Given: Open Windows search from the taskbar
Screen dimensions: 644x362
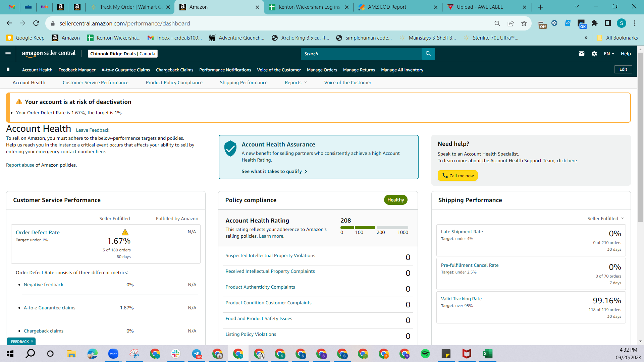Looking at the screenshot, I should point(30,354).
